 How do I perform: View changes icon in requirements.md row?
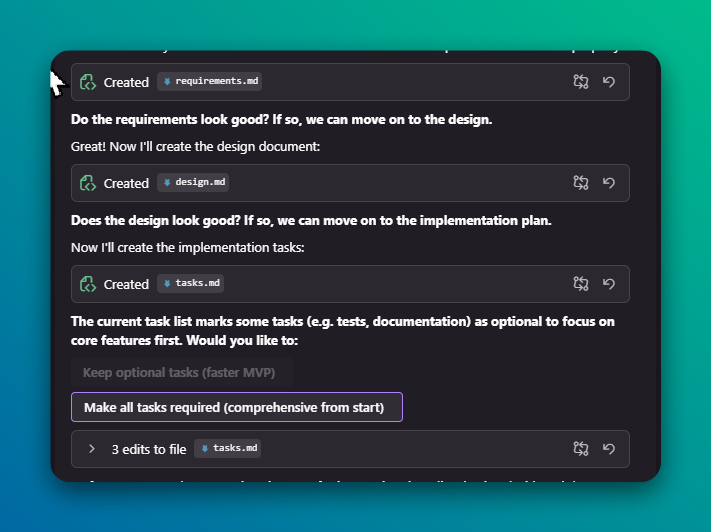(x=581, y=82)
